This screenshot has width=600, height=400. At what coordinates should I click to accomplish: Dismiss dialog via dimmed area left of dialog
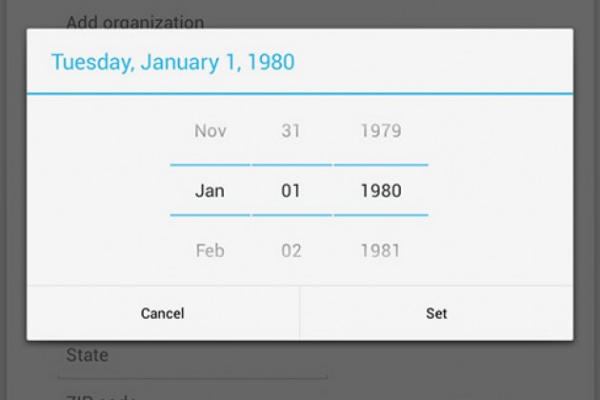point(12,200)
